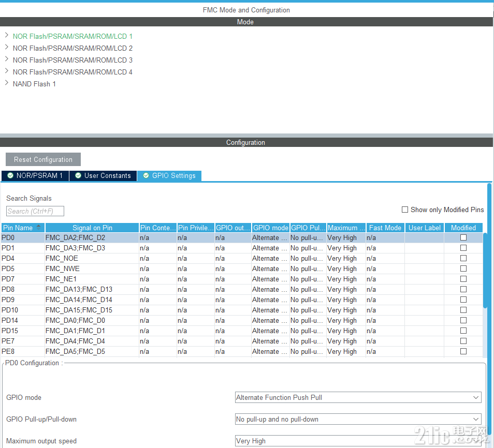The image size is (494, 448).
Task: Switch to the NOR/PSRAM 1 tab
Action: tap(35, 176)
